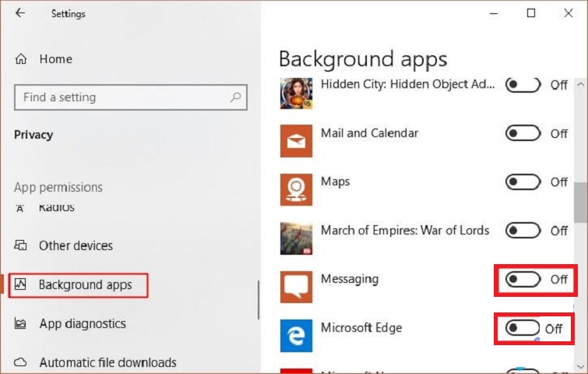Click the search magnifier icon
Screen dimensions: 588x374
[x=235, y=98]
